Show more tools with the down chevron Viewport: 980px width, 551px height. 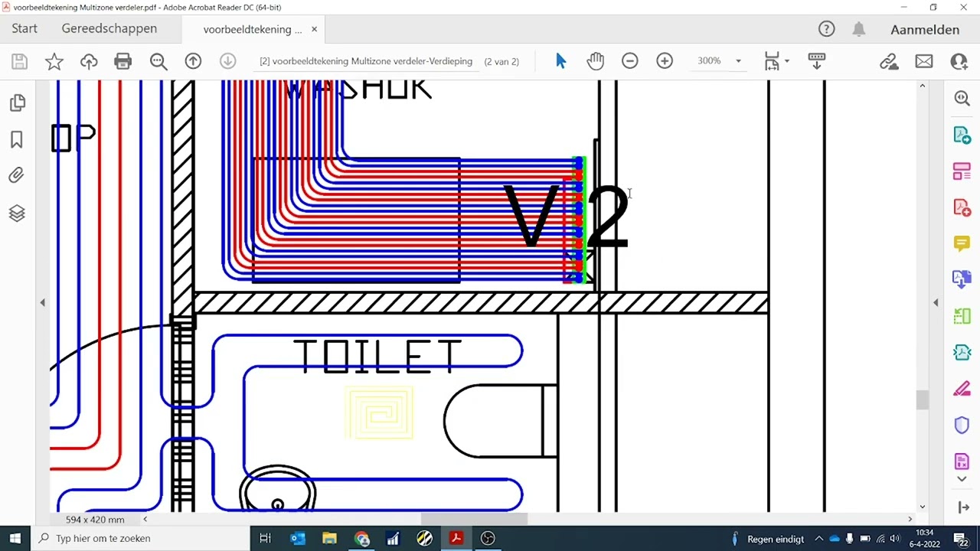coord(962,479)
